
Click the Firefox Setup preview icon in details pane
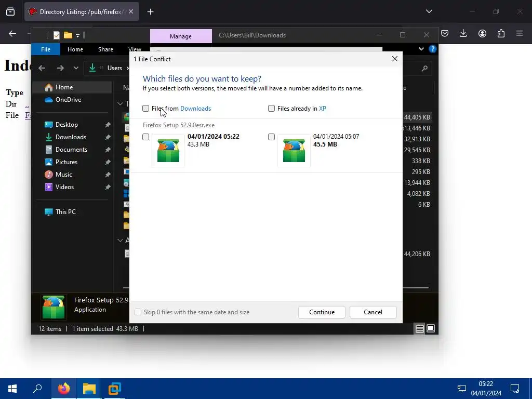point(54,308)
